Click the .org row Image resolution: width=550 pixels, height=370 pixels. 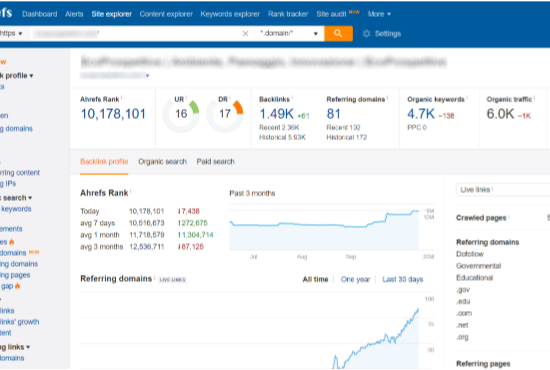[x=462, y=337]
